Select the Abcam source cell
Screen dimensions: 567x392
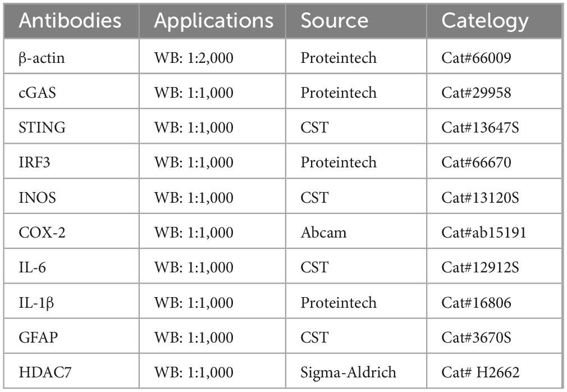(x=323, y=233)
